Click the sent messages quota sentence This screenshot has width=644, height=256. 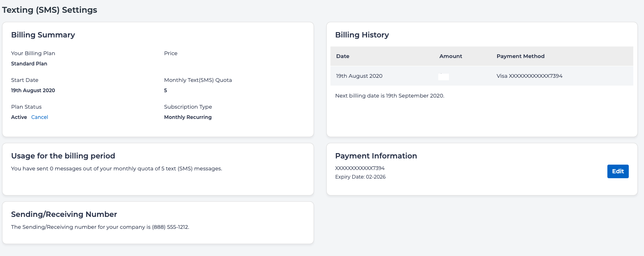[116, 168]
